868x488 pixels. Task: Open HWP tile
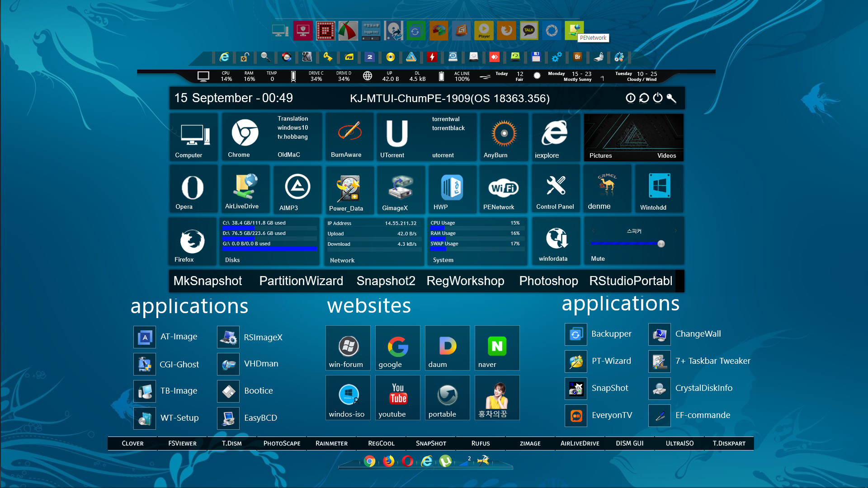(452, 189)
